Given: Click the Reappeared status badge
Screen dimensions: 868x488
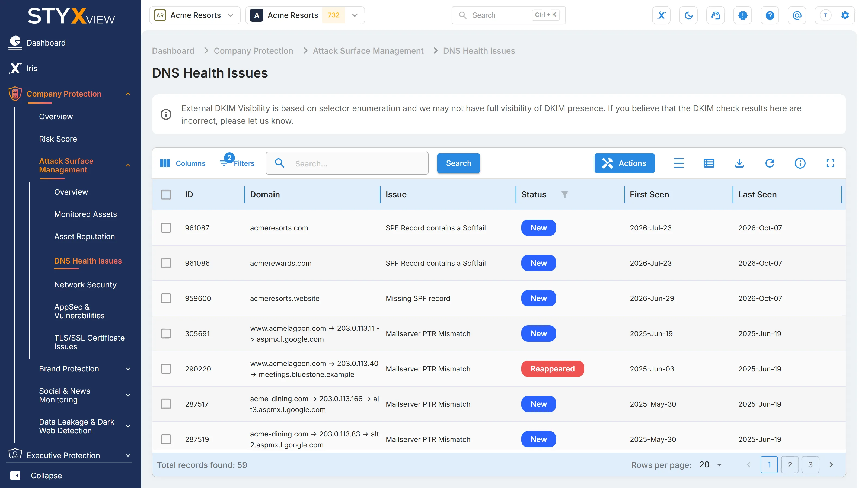Looking at the screenshot, I should pos(552,369).
